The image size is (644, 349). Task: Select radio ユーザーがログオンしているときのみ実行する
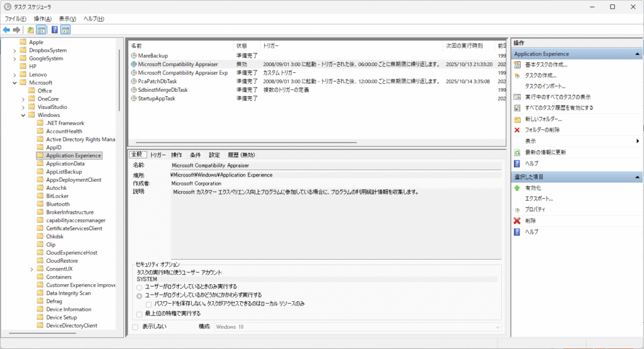coord(140,287)
